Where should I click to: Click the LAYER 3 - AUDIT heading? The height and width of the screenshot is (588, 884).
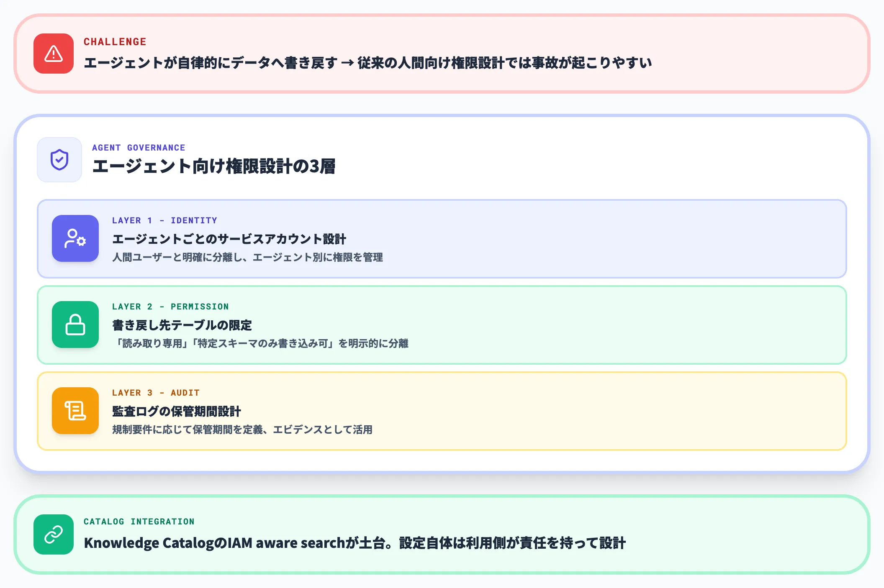pos(156,393)
